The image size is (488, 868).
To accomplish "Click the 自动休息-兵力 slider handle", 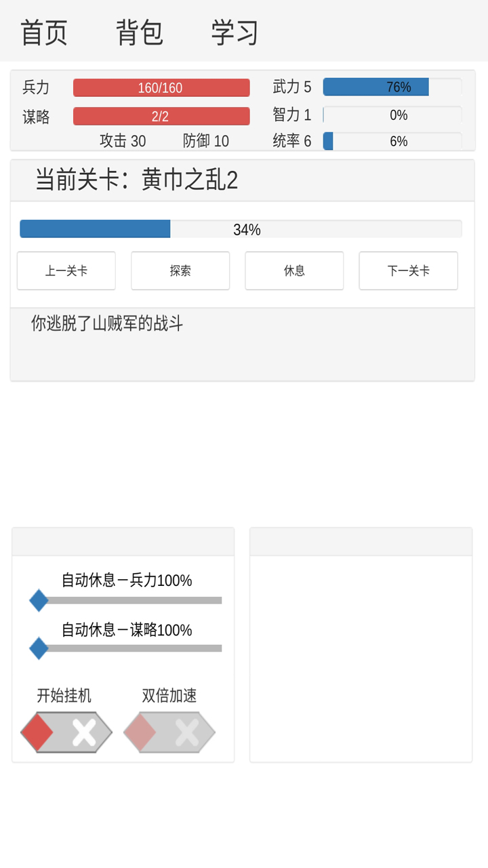I will (x=39, y=600).
